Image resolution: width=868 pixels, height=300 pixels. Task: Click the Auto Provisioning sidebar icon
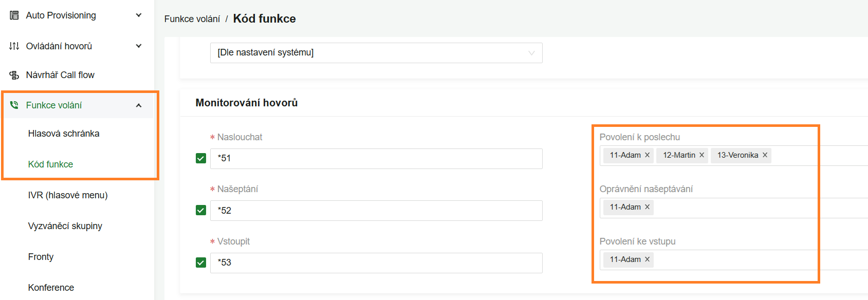[14, 15]
